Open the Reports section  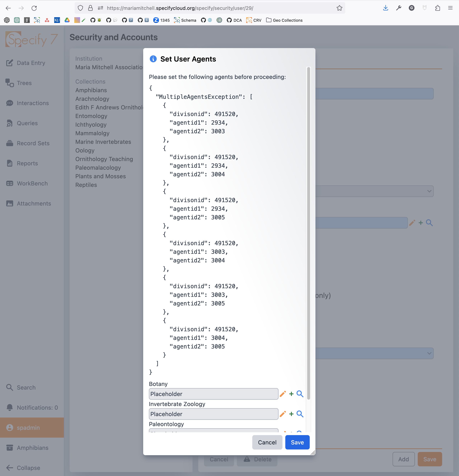27,163
